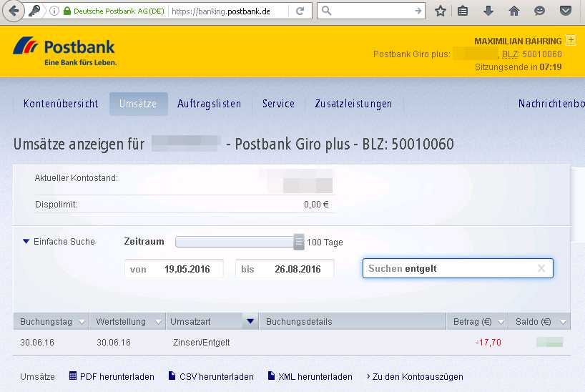The height and width of the screenshot is (392, 585).
Task: Click the von date field 19.05.2016
Action: click(174, 269)
